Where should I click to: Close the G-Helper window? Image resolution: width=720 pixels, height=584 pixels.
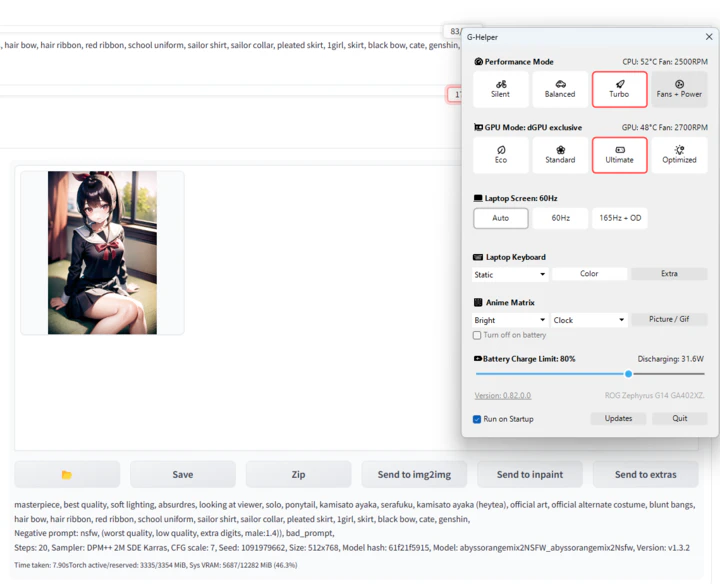pos(709,37)
